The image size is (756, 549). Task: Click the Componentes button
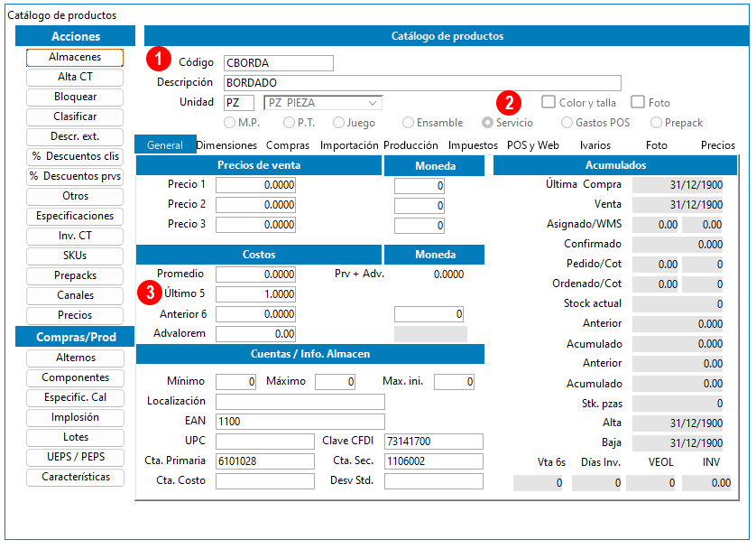point(75,377)
